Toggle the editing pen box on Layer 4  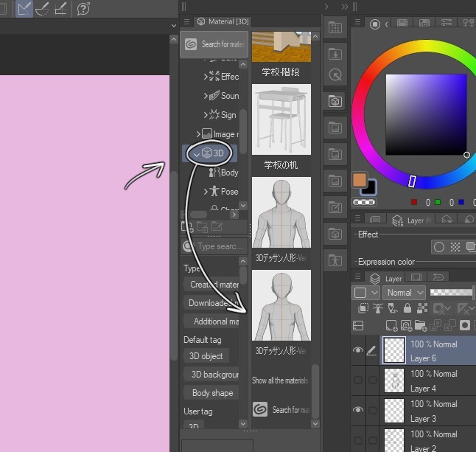[373, 380]
